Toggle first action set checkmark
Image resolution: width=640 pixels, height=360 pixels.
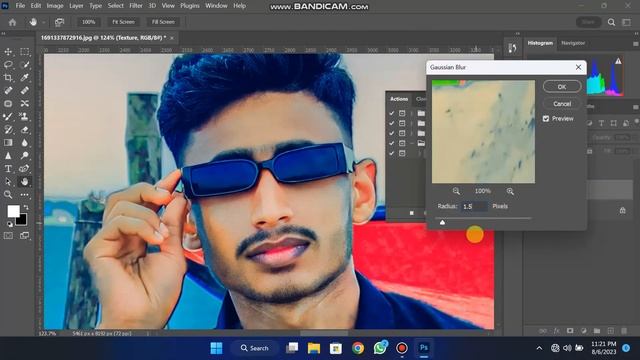391,113
